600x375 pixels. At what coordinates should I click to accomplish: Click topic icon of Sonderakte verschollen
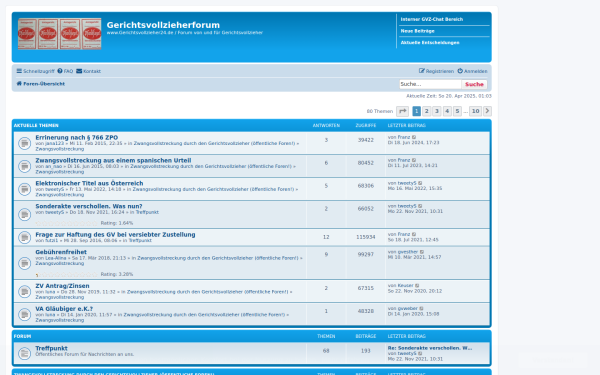tap(24, 214)
